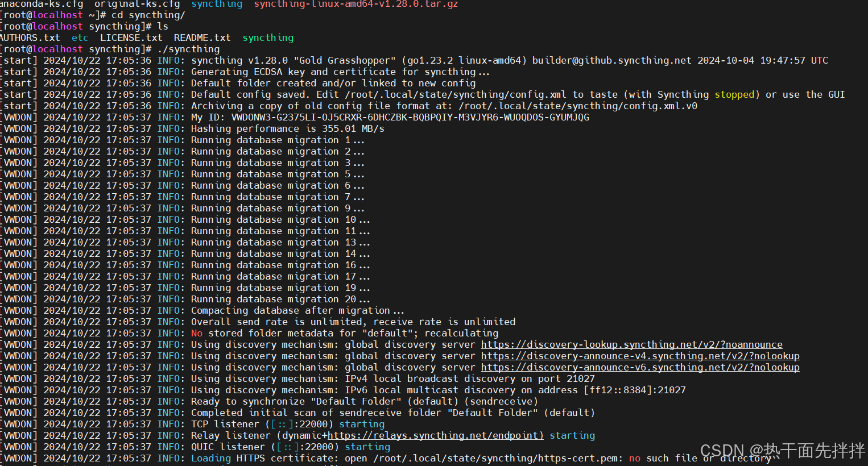This screenshot has height=466, width=868.
Task: Click README.txt in the ls output
Action: 201,38
